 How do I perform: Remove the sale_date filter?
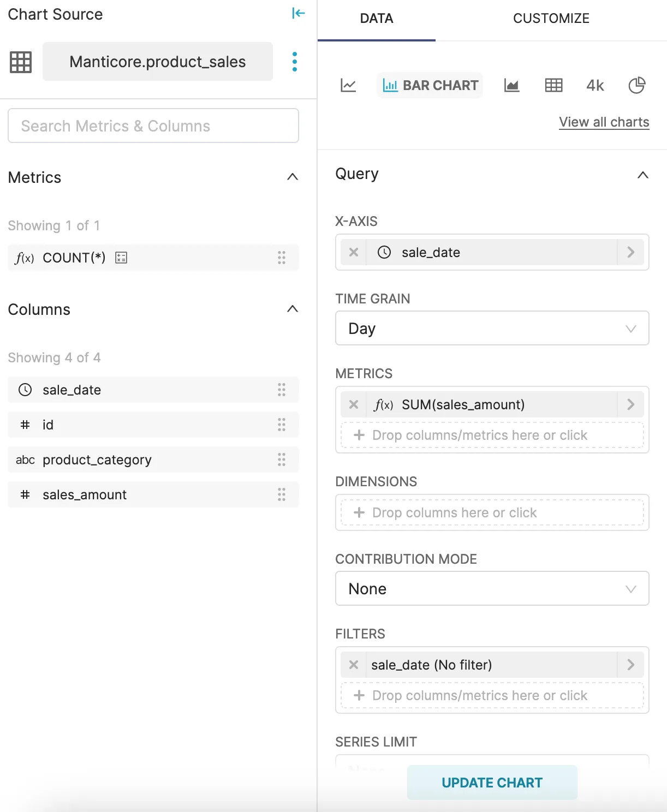354,665
